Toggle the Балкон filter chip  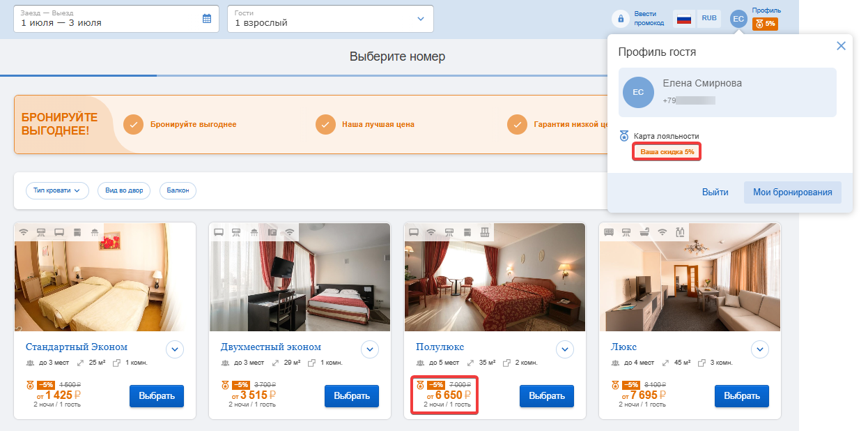[178, 190]
